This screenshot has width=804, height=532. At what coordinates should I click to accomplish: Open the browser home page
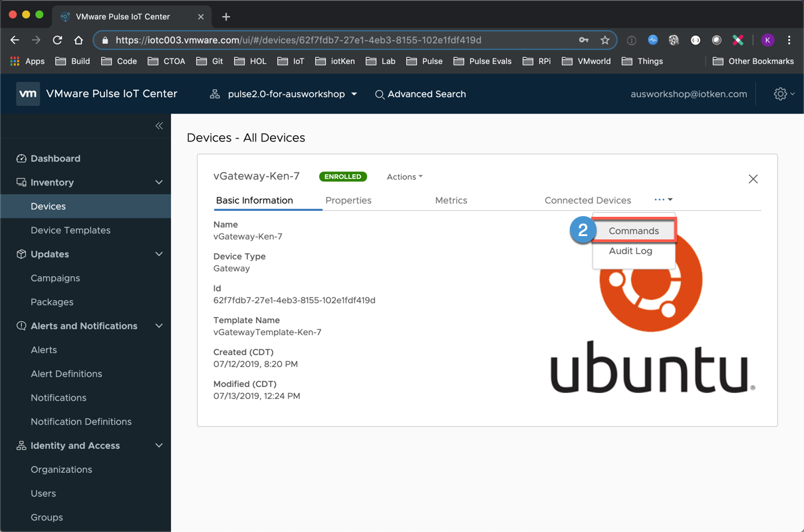point(78,40)
